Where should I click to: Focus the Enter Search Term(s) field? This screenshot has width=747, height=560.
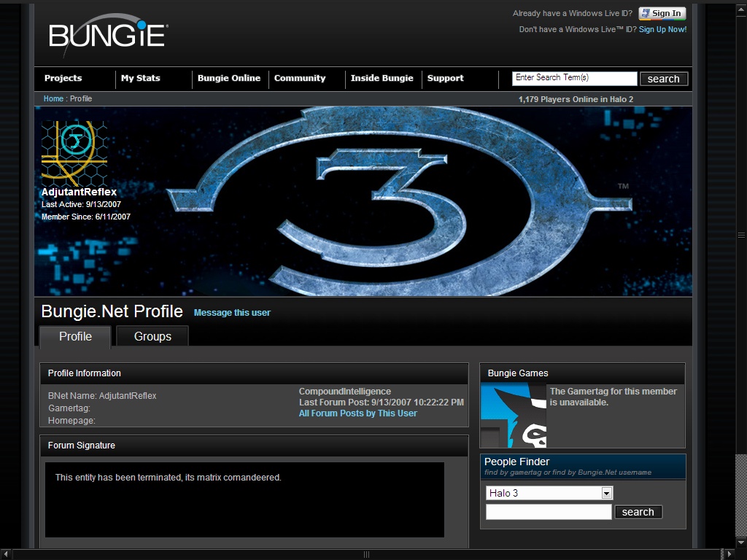coord(575,79)
